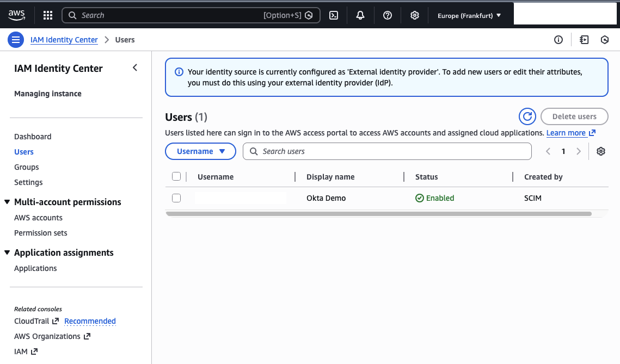This screenshot has width=620, height=364.
Task: Select the Okta Demo user row checkbox
Action: pos(176,198)
